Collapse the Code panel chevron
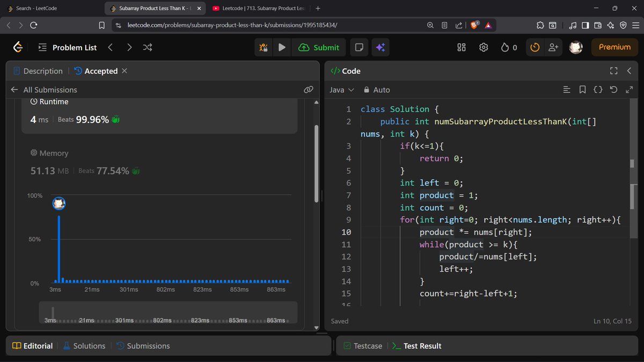The image size is (644, 362). click(630, 71)
